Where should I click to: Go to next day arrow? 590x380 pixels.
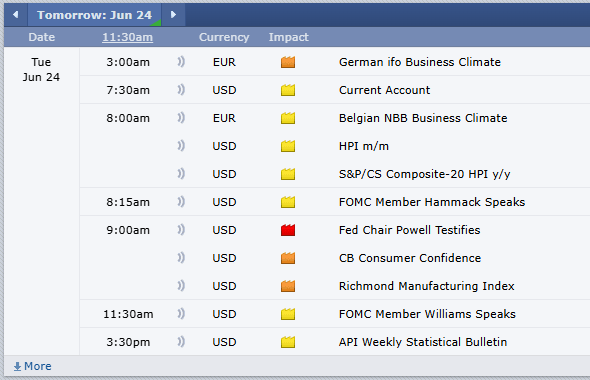point(173,15)
